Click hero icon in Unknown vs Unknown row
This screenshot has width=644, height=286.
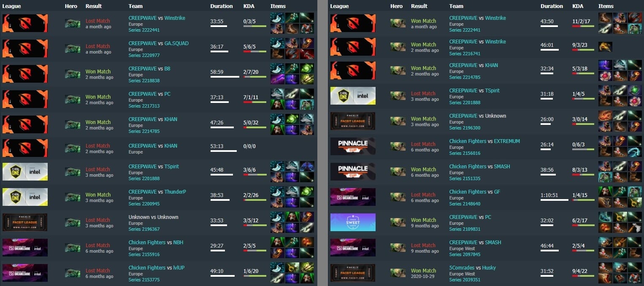pyautogui.click(x=73, y=222)
